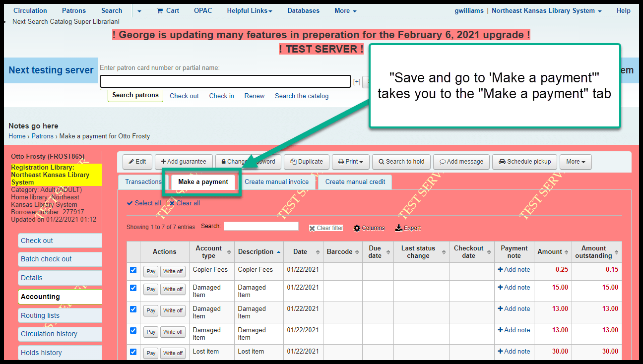Click Pay for Copier Fees row

[x=151, y=271]
